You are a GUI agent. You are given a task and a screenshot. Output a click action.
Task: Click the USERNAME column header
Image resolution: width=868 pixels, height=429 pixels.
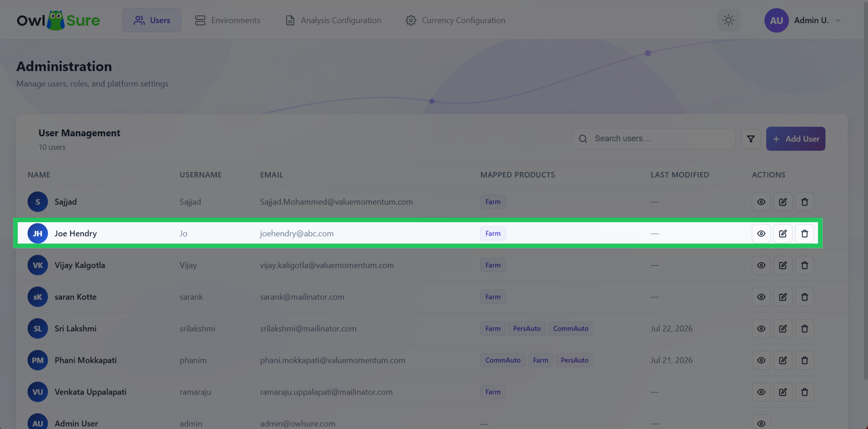(201, 175)
